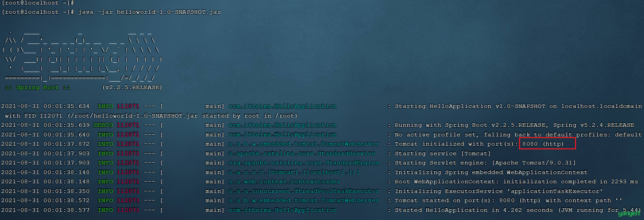Click the timestamp "00:01:35.634"
644x220 pixels.
coord(66,106)
